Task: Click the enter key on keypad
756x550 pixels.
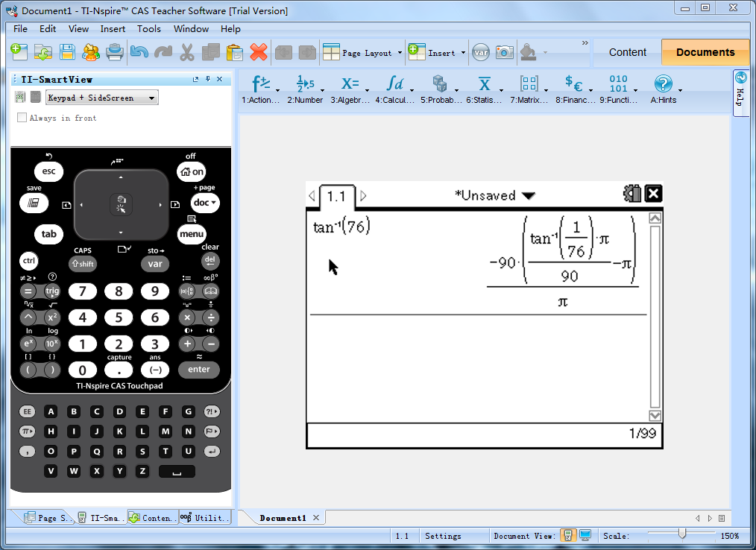Action: [198, 369]
